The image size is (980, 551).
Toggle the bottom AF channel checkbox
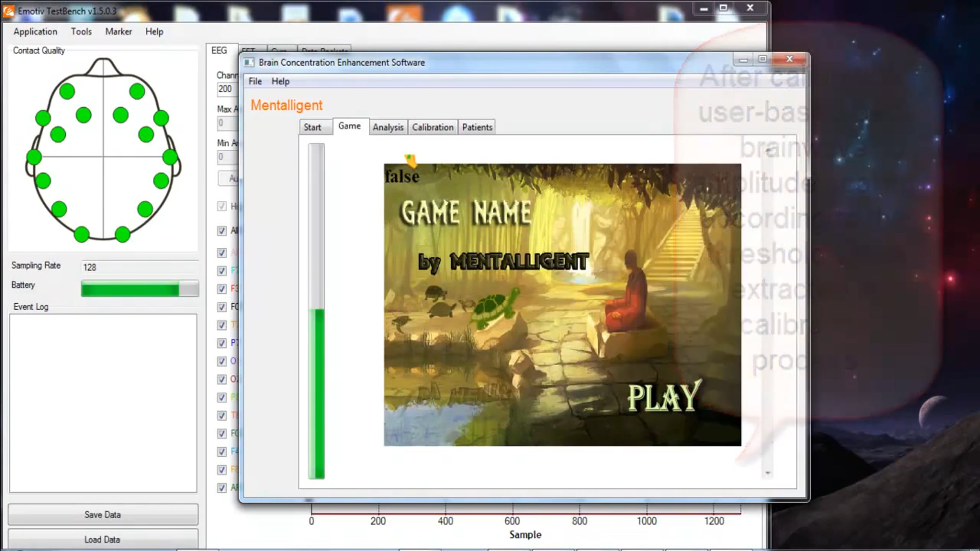pyautogui.click(x=222, y=488)
